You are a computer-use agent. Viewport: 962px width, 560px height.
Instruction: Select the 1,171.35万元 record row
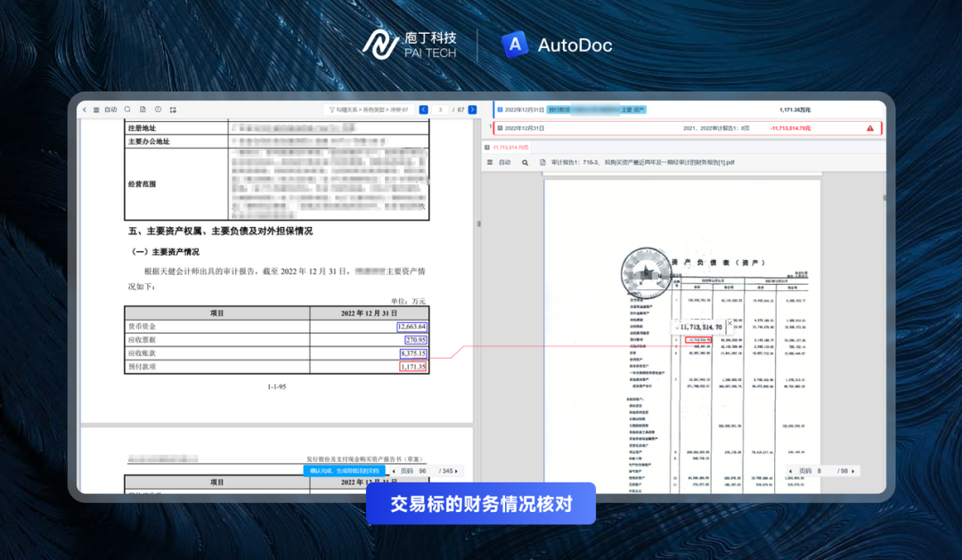coord(687,110)
